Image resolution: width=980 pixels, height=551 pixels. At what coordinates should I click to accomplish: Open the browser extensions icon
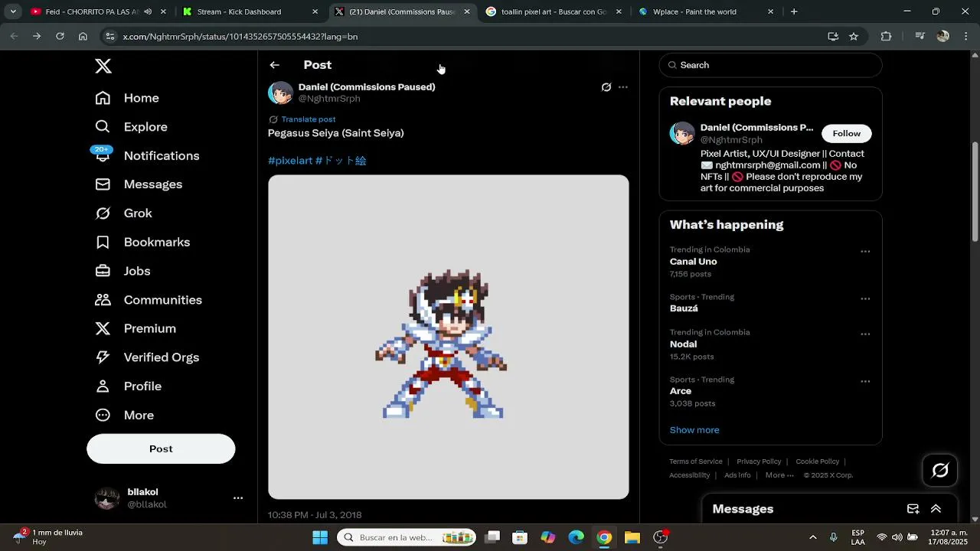pyautogui.click(x=886, y=36)
